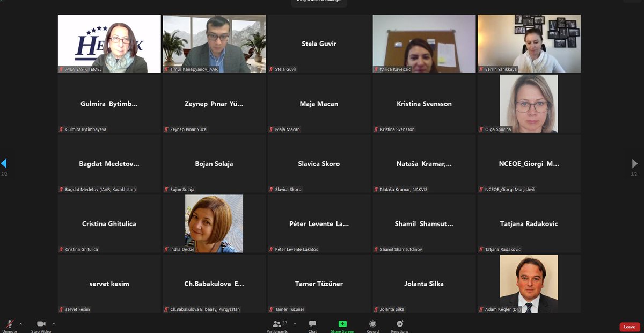
Task: Click muted mic icon beside Indra Dedze
Action: (x=166, y=250)
